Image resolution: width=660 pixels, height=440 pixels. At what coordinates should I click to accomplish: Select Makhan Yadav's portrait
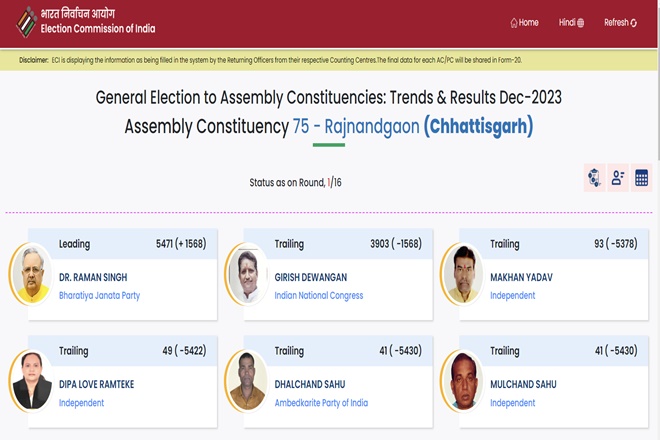pyautogui.click(x=462, y=274)
